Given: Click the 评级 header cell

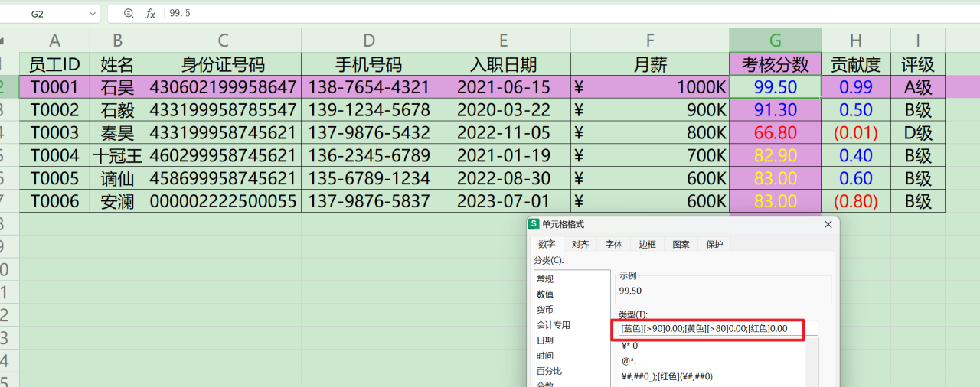Looking at the screenshot, I should (x=918, y=64).
